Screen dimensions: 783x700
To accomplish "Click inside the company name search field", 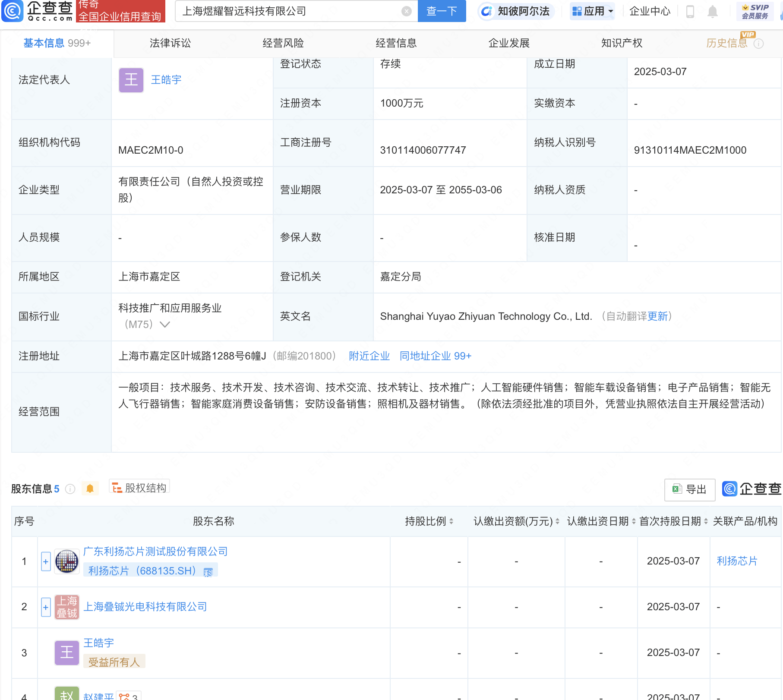I will click(281, 11).
